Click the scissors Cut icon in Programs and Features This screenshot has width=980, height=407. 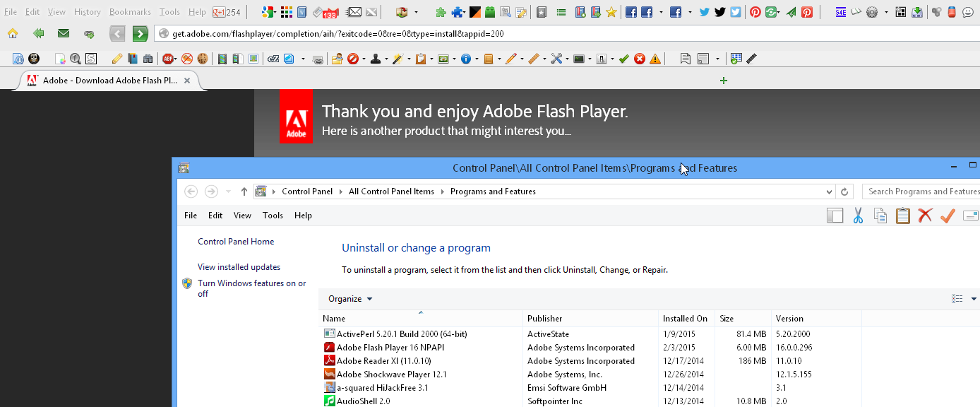tap(859, 216)
